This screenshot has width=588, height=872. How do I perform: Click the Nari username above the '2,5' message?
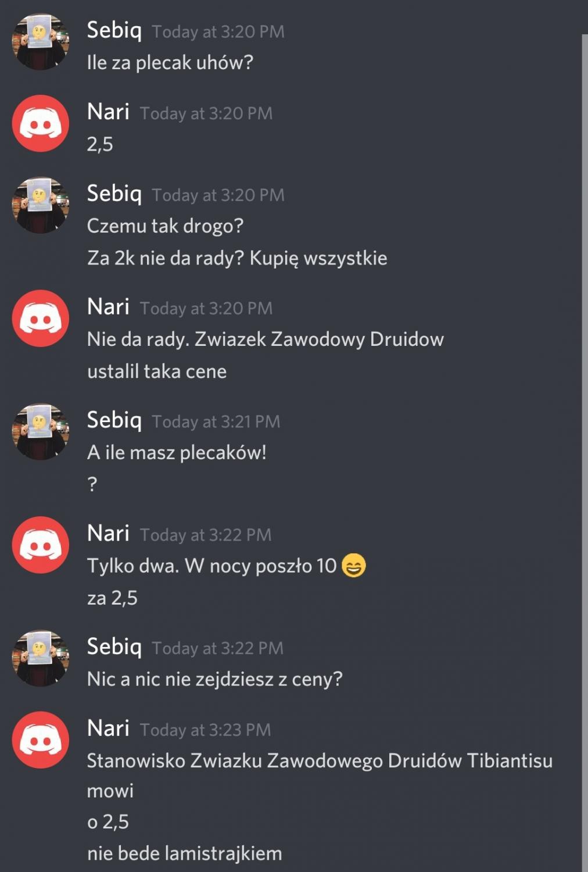tap(108, 112)
